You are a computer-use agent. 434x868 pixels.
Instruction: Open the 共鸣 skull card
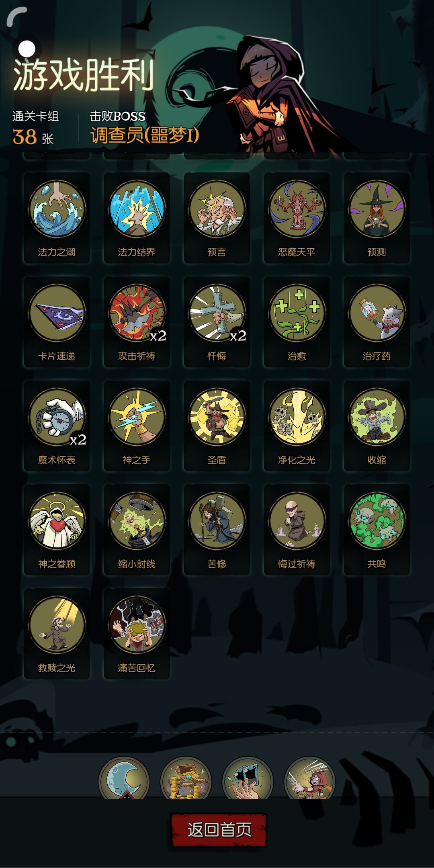377,530
